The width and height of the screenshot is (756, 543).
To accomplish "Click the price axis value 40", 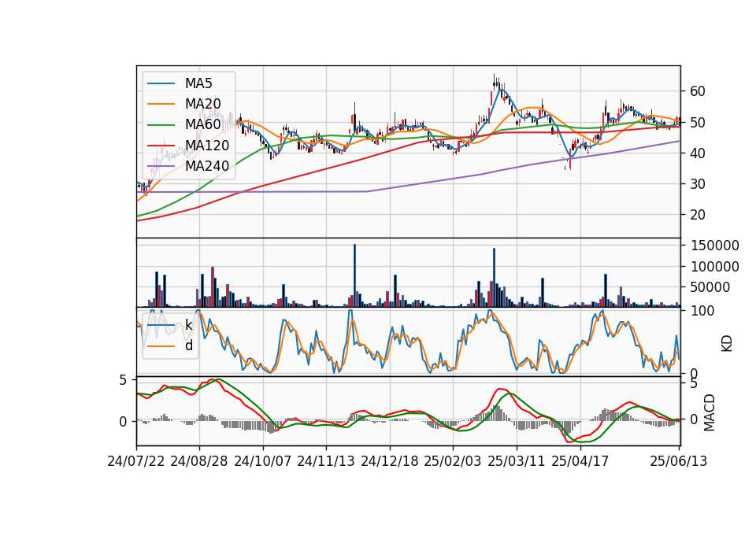I will (697, 153).
